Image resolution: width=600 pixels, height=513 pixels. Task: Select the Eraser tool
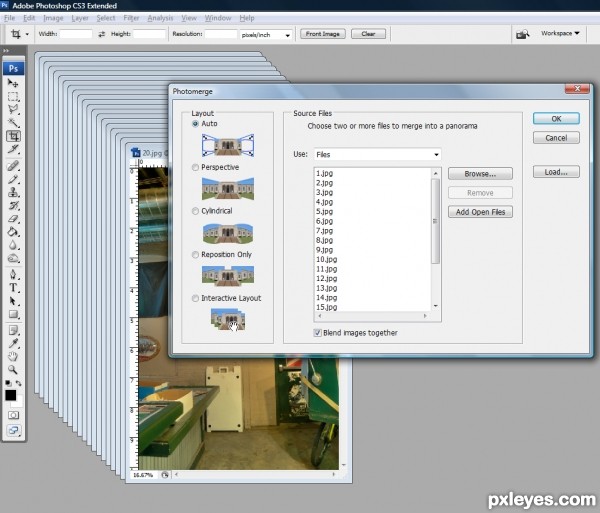13,219
